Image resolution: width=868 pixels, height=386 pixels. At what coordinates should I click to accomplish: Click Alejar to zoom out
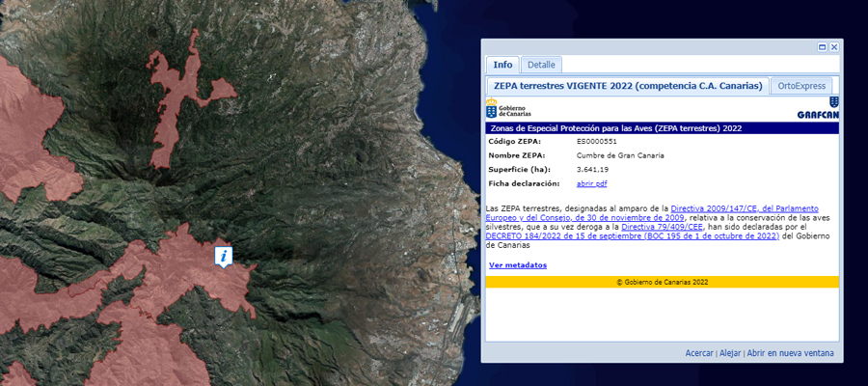730,353
